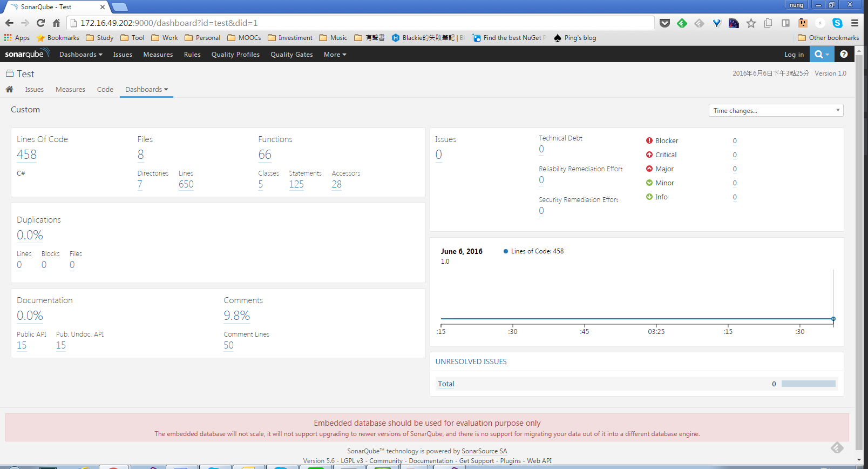Select the SonarQube - Test browser tab
Image resolution: width=868 pixels, height=469 pixels.
57,7
